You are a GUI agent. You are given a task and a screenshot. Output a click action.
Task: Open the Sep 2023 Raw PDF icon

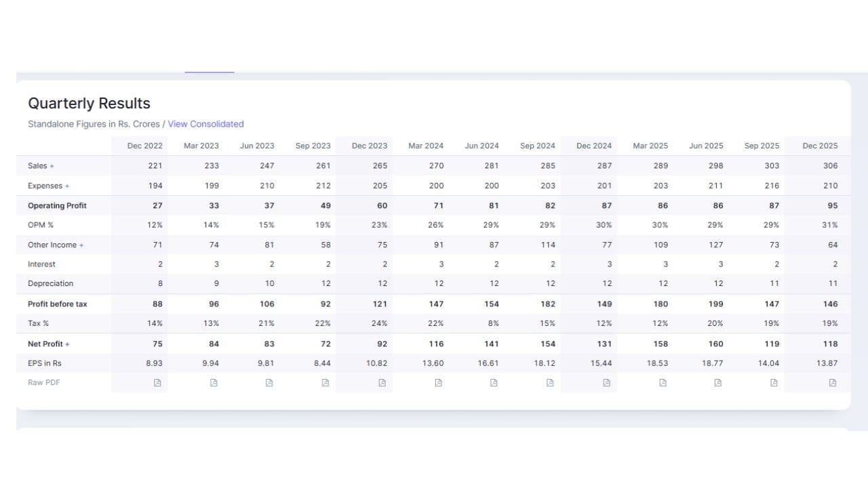click(x=325, y=383)
